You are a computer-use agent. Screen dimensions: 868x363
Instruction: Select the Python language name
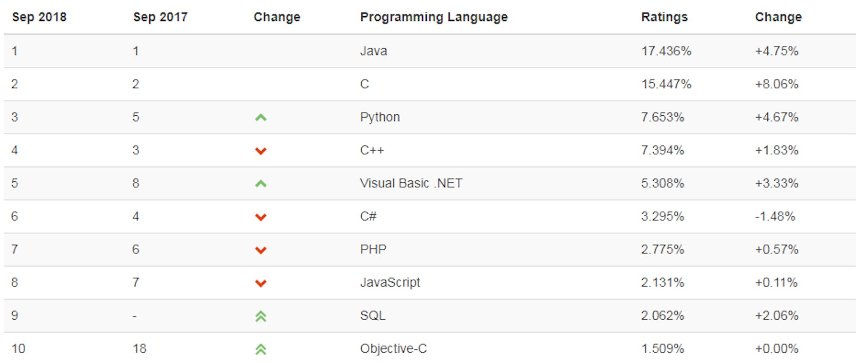point(380,118)
